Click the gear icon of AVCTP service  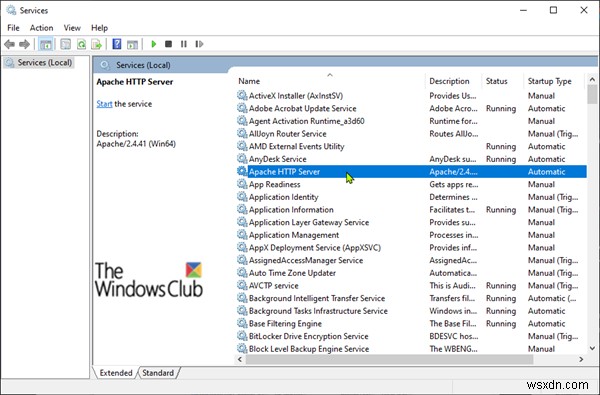(242, 285)
